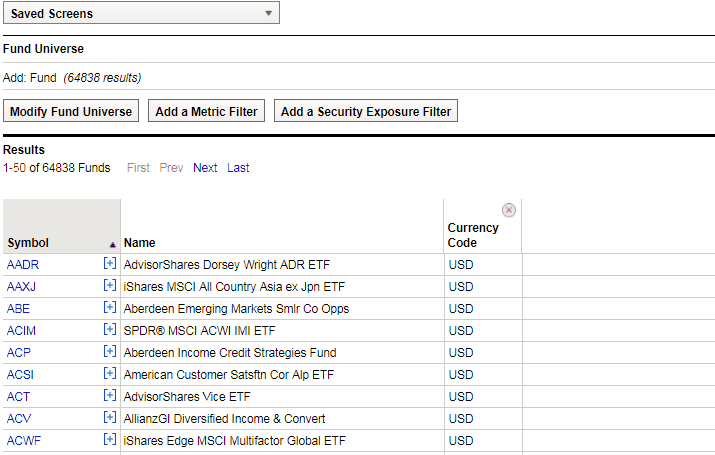
Task: Expand the plus icon for ACSI
Action: point(109,373)
